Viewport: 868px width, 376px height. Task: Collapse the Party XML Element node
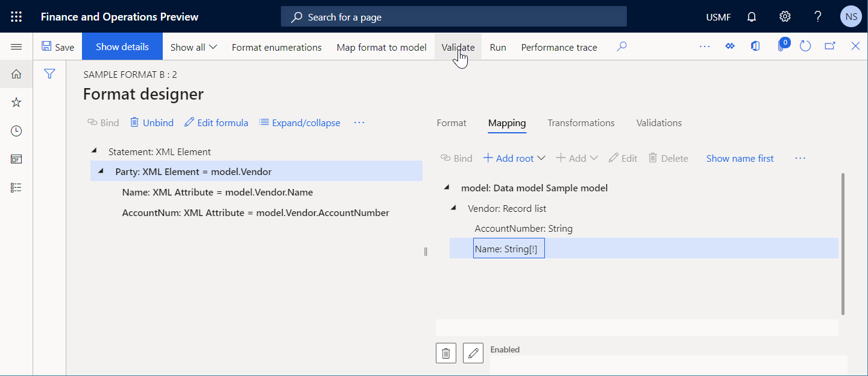(101, 171)
